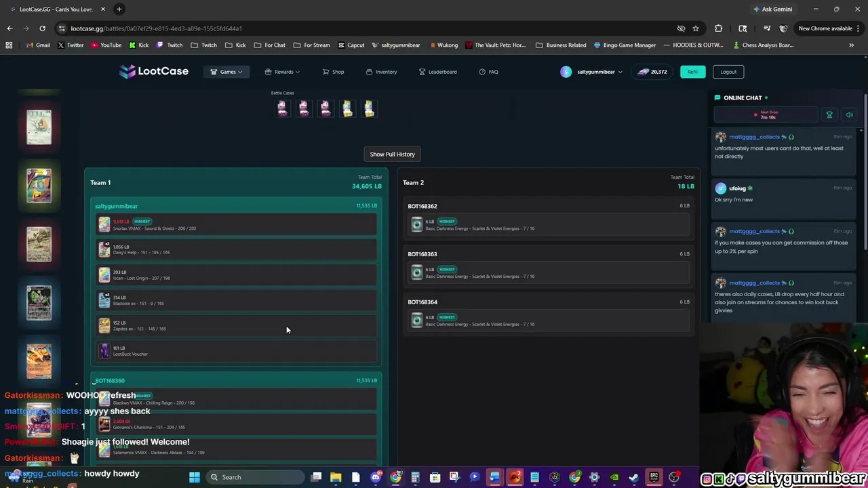Open the Rewards dropdown menu
Screen dimensions: 868x488
pyautogui.click(x=282, y=72)
